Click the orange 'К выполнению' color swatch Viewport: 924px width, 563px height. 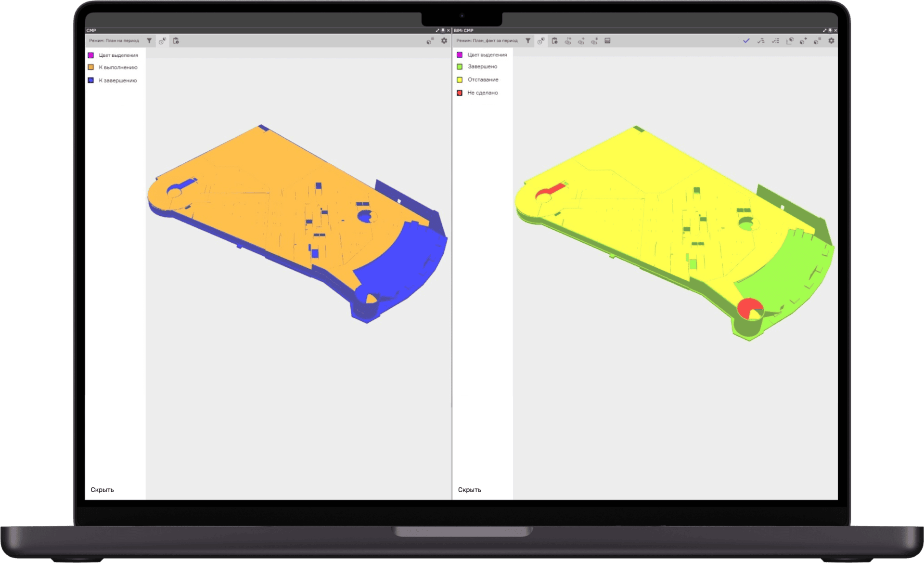pos(91,67)
